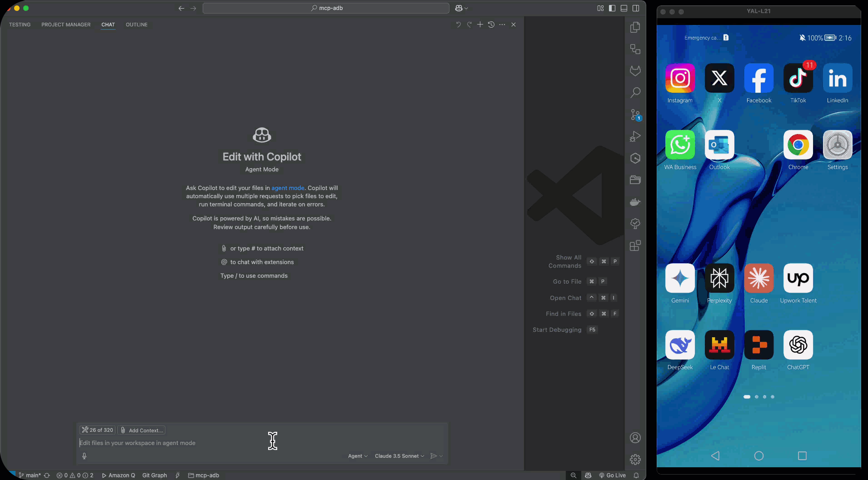Screen dimensions: 868x480
Task: Open Agent mode dropdown
Action: click(358, 456)
